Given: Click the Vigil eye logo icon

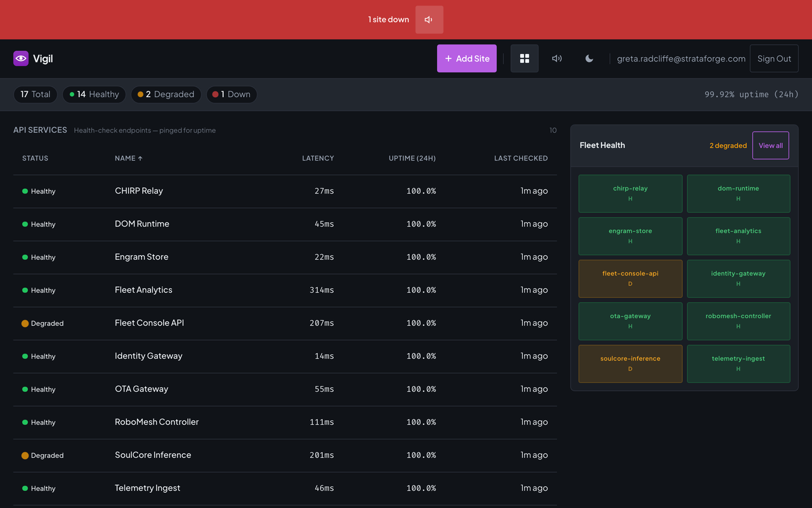Looking at the screenshot, I should (x=21, y=58).
